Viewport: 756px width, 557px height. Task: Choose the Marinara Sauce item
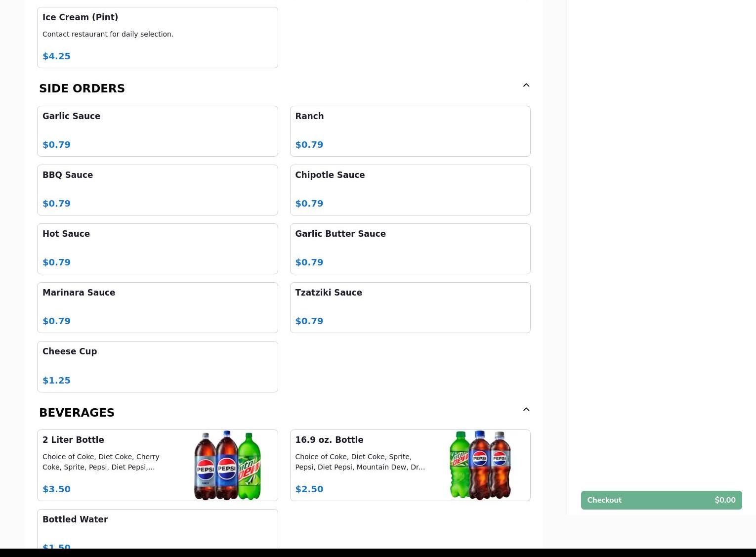coord(158,307)
